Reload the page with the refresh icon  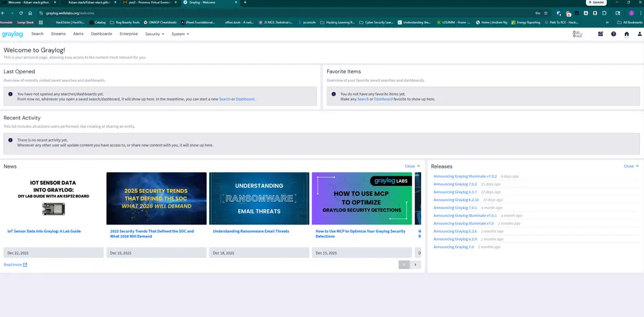pos(21,13)
